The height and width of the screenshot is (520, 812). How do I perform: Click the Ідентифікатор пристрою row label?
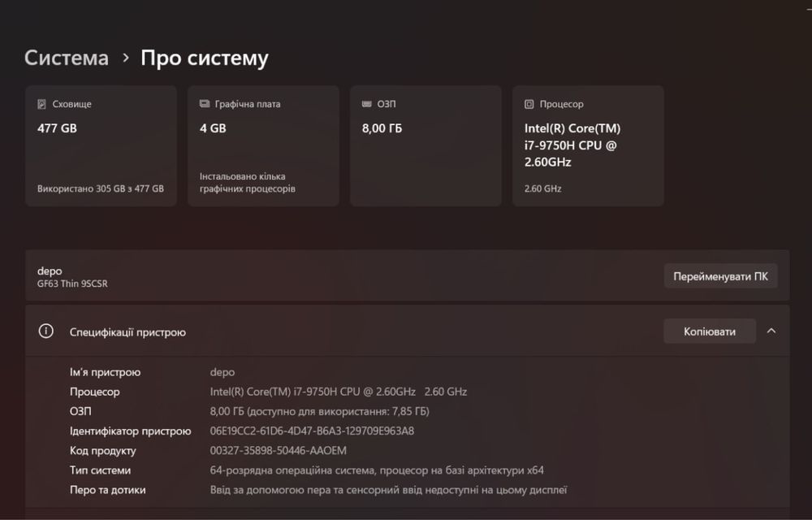[x=131, y=431]
